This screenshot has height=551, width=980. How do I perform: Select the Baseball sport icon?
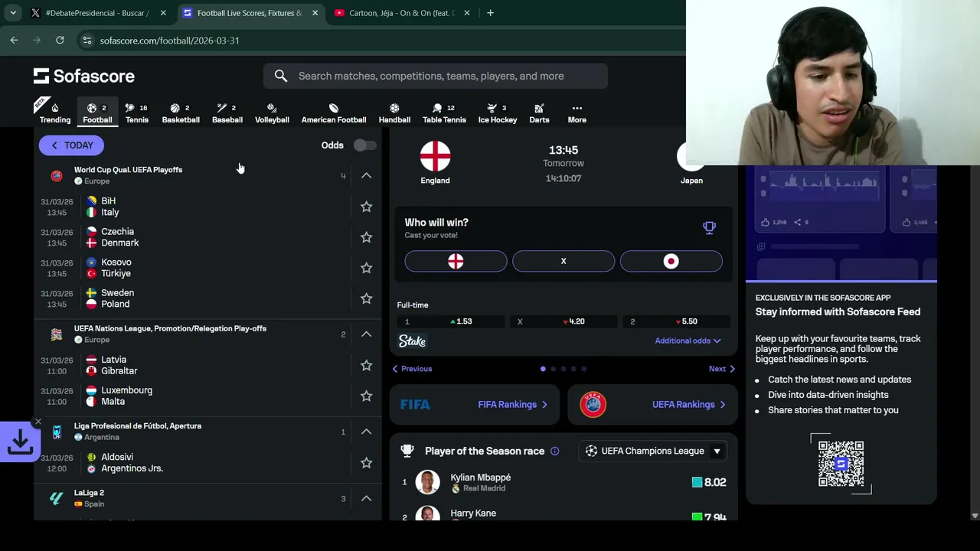coord(227,112)
